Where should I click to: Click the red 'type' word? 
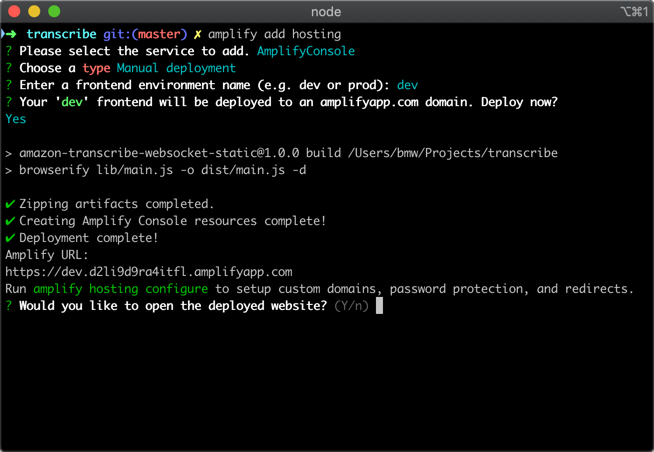click(96, 68)
